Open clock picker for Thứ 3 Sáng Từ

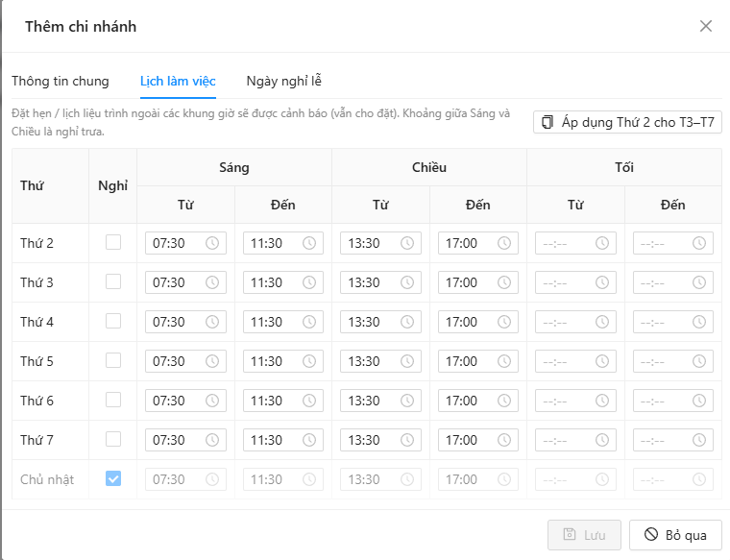212,282
